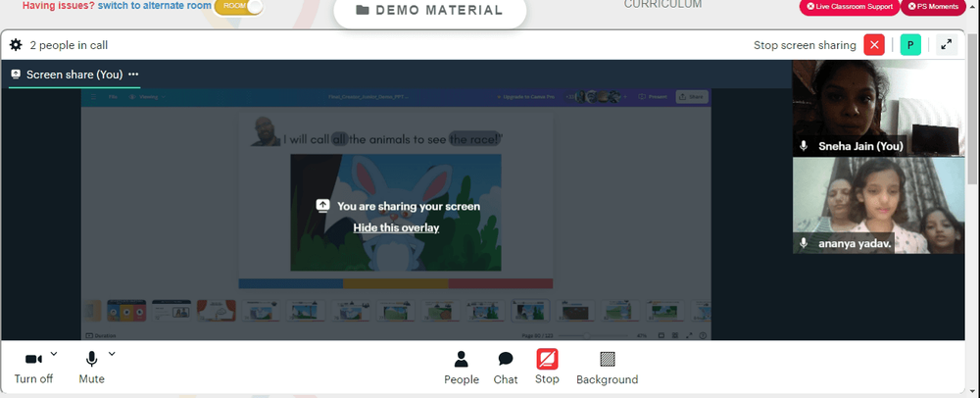Click 'Stop screen sharing' label
The width and height of the screenshot is (980, 398).
point(805,45)
